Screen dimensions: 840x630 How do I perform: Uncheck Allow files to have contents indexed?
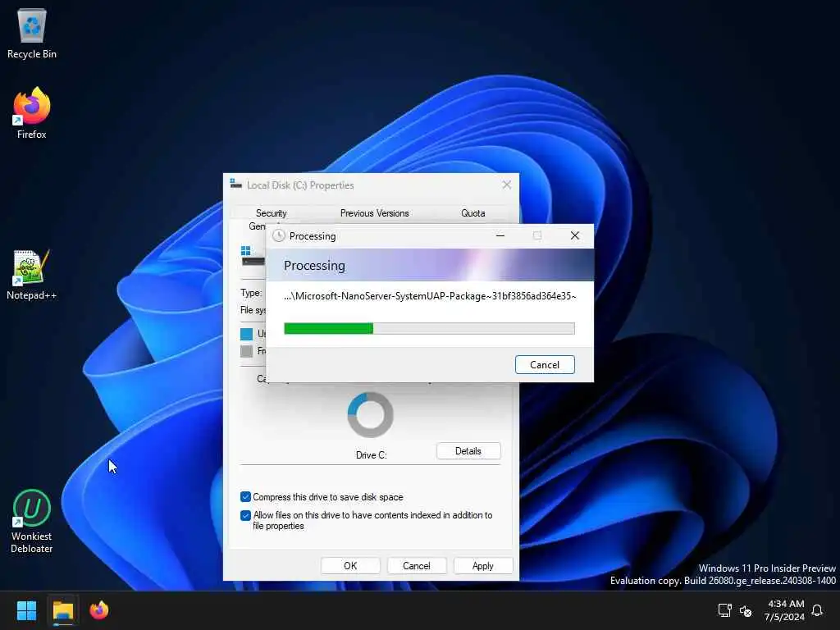245,515
